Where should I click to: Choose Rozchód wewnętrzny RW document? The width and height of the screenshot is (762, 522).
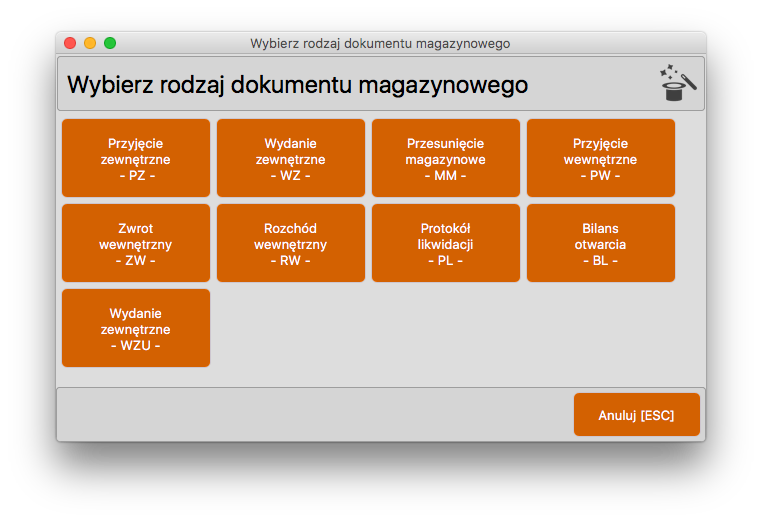[x=291, y=243]
